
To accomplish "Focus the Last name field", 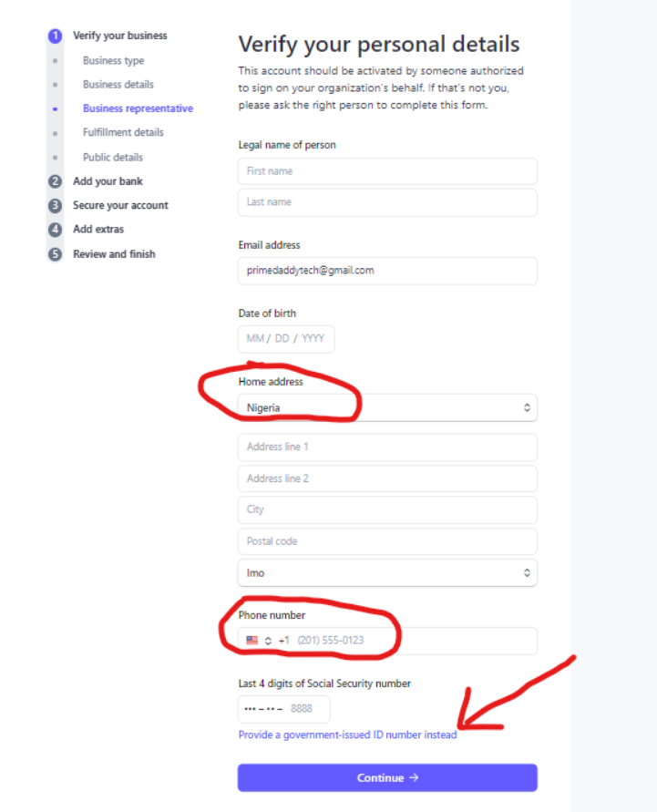I will 387,202.
